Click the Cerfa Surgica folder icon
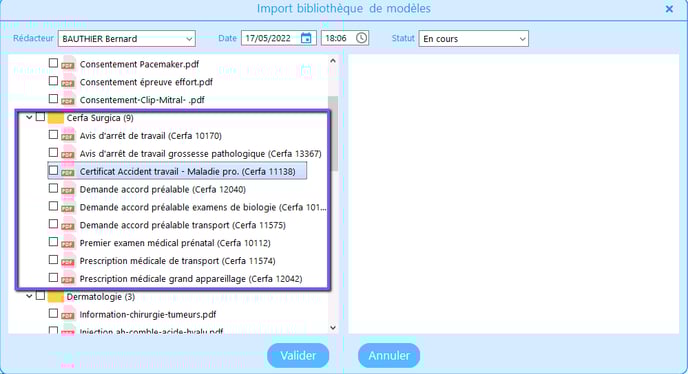The height and width of the screenshot is (374, 688). [x=56, y=118]
